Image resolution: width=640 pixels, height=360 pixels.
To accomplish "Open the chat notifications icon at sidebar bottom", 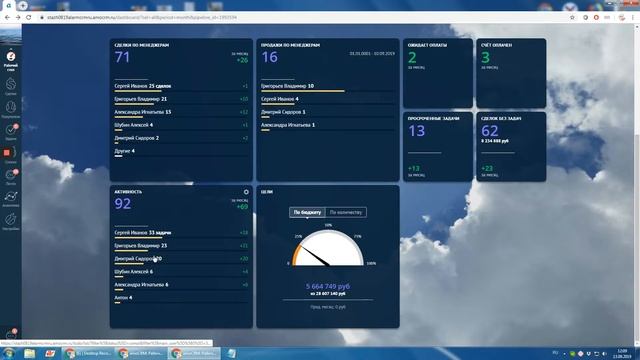I will [x=11, y=334].
